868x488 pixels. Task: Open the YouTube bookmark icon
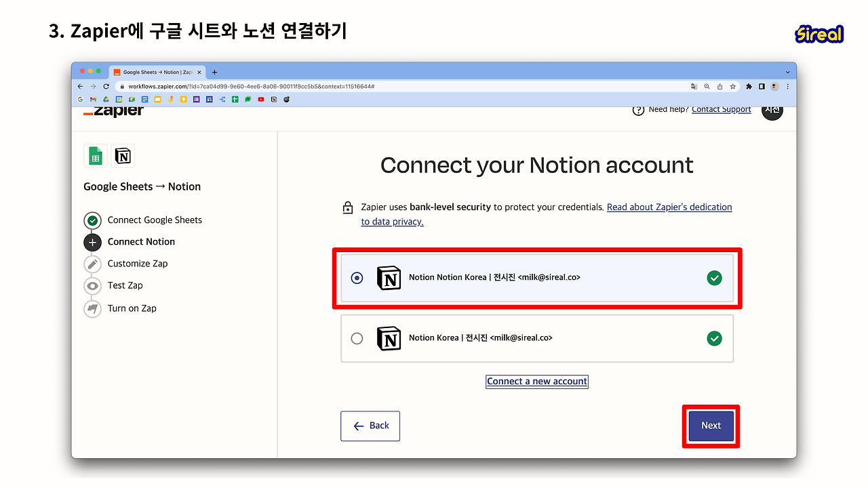261,99
